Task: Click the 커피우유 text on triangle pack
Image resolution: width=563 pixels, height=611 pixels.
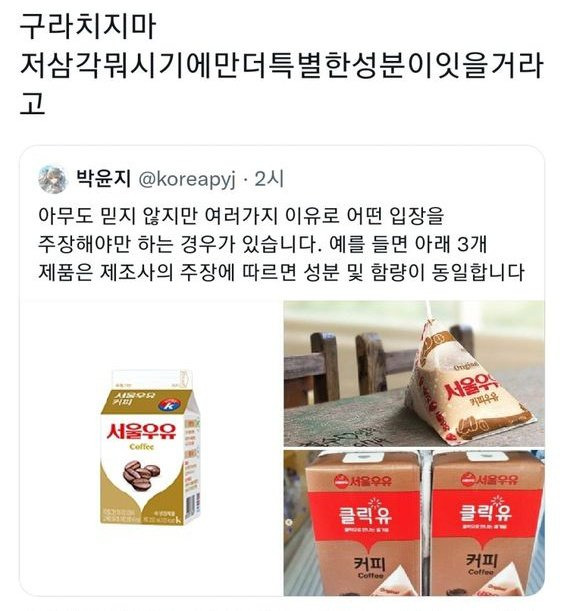Action: click(x=485, y=399)
